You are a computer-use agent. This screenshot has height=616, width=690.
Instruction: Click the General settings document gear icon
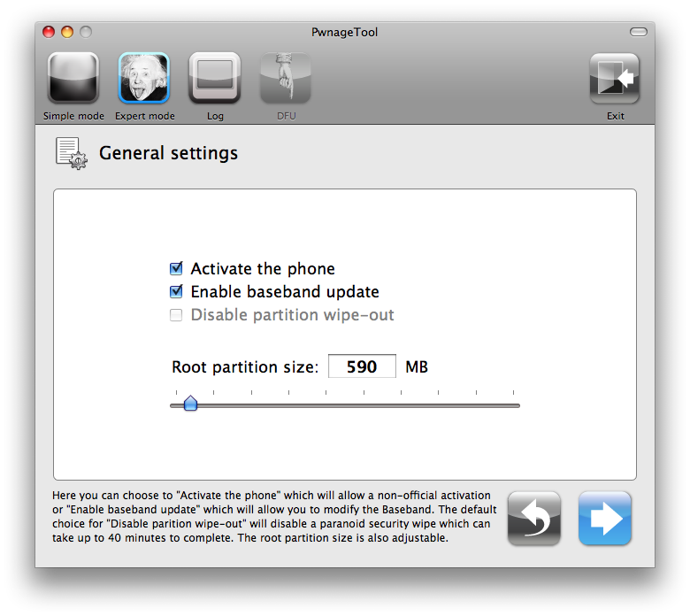72,153
